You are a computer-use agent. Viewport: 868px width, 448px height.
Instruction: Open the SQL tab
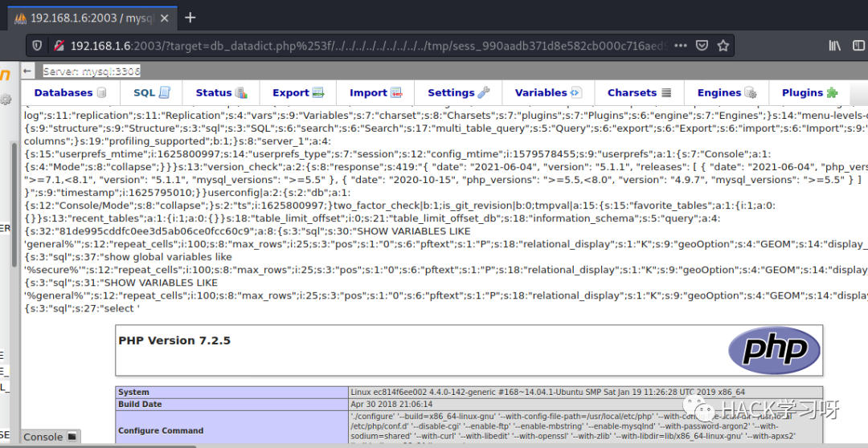(151, 93)
